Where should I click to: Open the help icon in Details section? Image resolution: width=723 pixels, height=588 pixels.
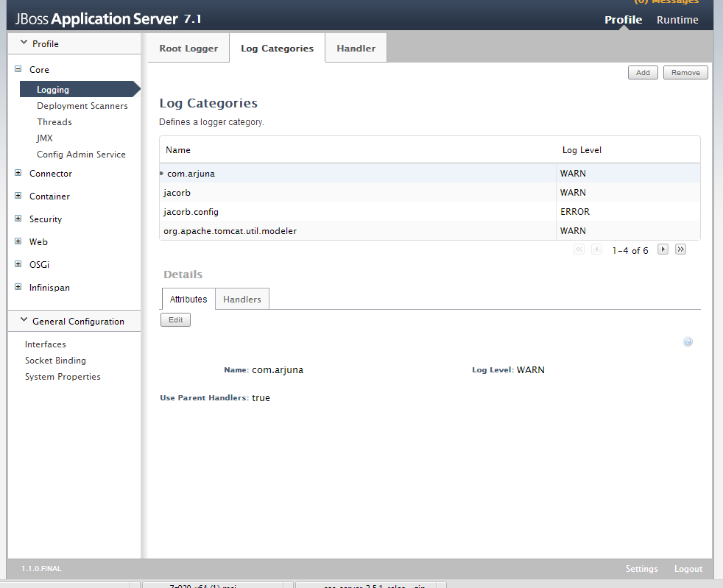[x=688, y=341]
